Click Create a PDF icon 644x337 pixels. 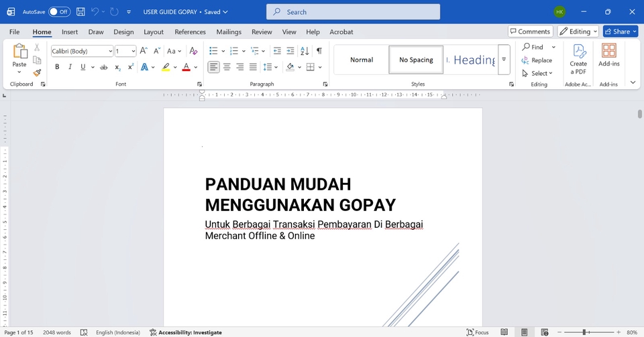pyautogui.click(x=578, y=59)
